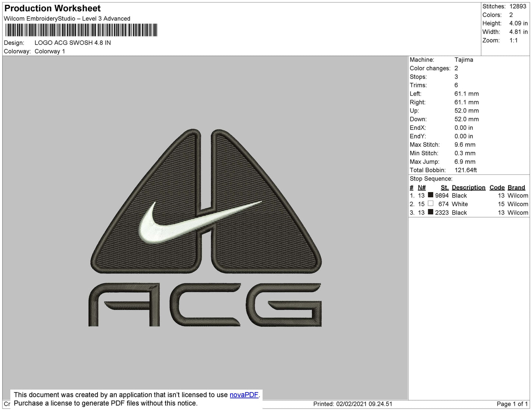Click the black swatch for 2323 stitches
This screenshot has width=532, height=411.
coord(430,212)
